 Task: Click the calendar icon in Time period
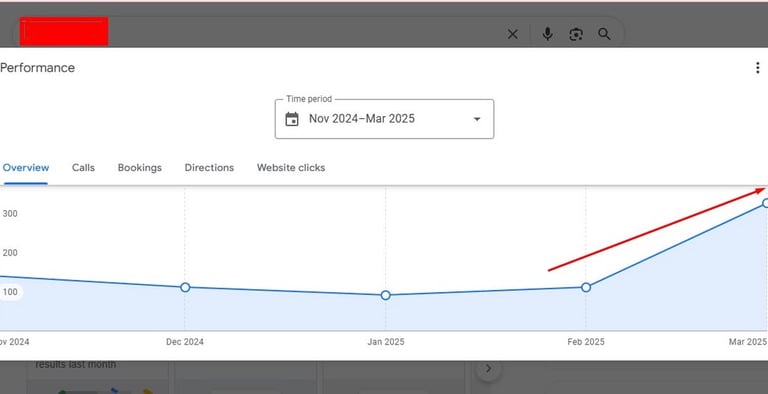[x=292, y=119]
